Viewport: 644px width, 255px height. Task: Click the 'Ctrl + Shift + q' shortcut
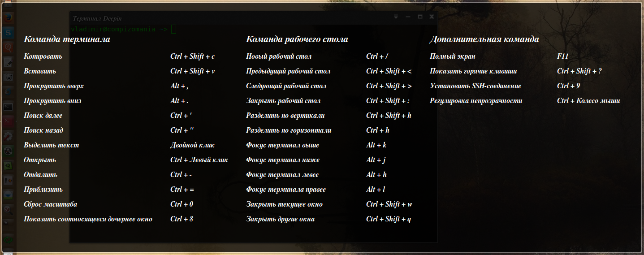tap(389, 219)
